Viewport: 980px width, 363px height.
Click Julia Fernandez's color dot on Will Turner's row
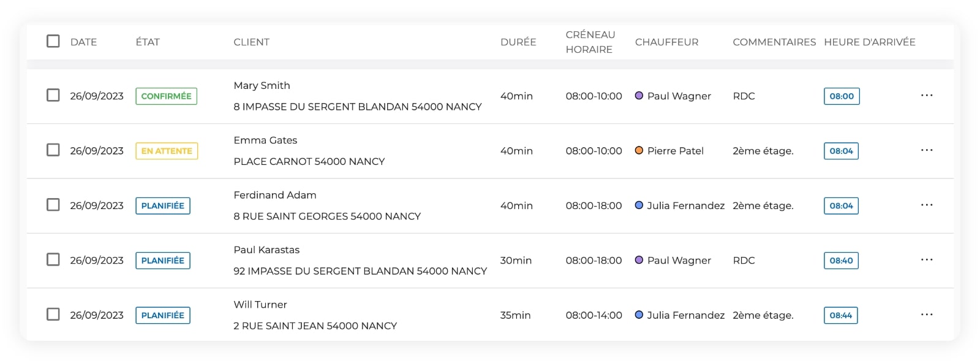tap(639, 314)
